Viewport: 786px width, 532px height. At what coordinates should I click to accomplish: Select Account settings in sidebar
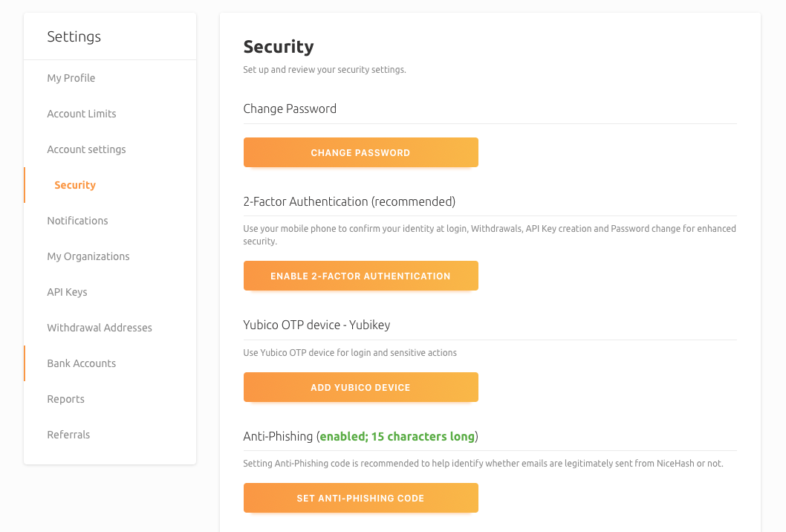tap(86, 149)
